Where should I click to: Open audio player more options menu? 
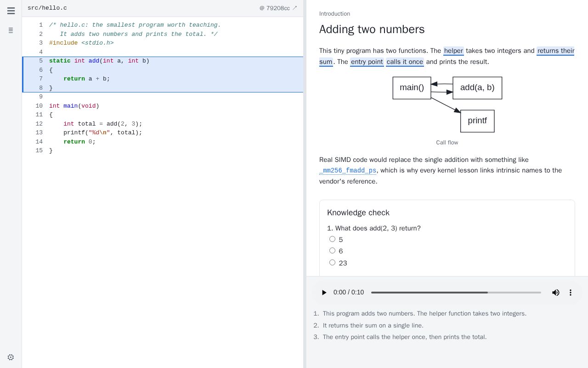pos(571,293)
